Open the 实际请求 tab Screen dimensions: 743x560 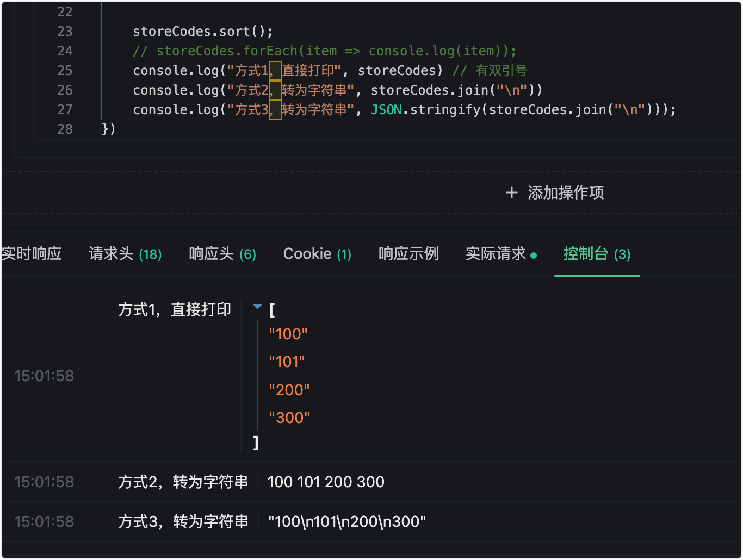501,254
